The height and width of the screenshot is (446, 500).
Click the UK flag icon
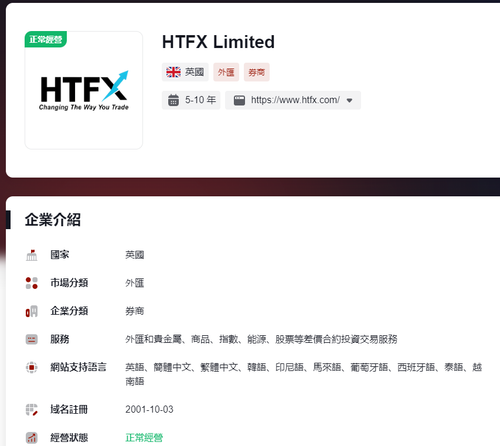point(173,72)
